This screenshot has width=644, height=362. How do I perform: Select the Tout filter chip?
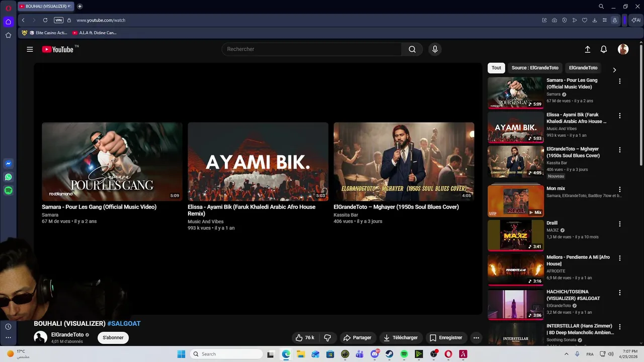(497, 68)
